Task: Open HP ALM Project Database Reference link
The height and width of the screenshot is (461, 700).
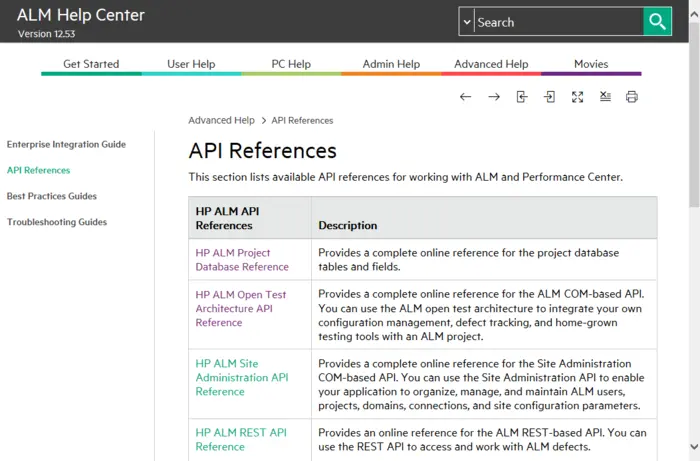Action: click(x=242, y=260)
